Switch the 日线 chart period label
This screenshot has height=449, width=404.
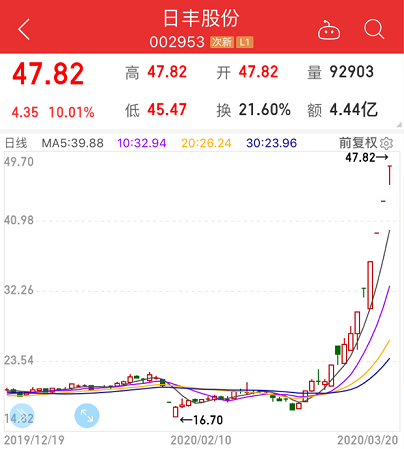pyautogui.click(x=16, y=143)
